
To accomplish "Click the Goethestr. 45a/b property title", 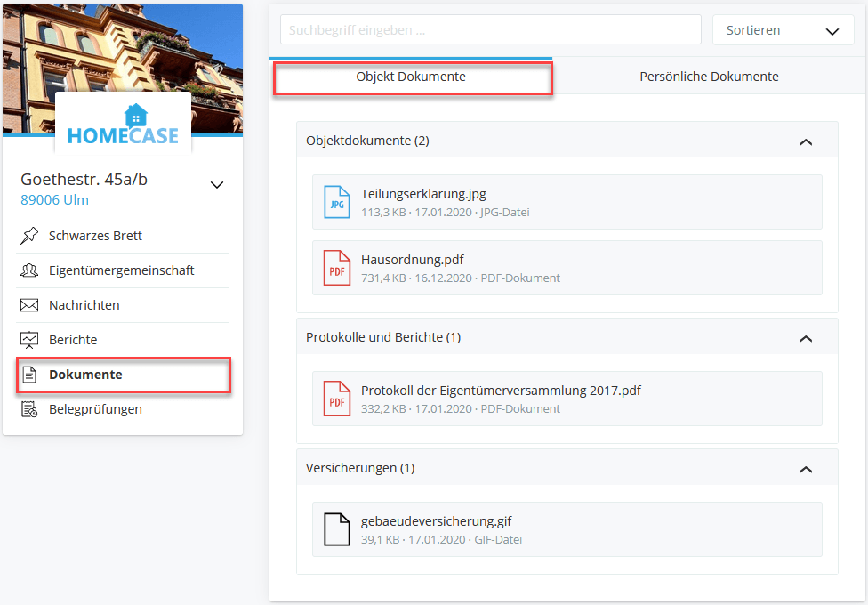I will [x=84, y=180].
